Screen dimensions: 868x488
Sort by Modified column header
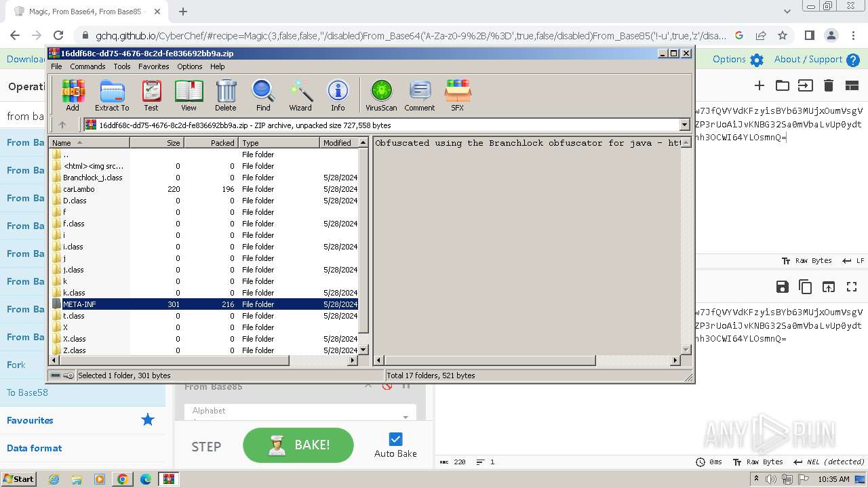(339, 143)
